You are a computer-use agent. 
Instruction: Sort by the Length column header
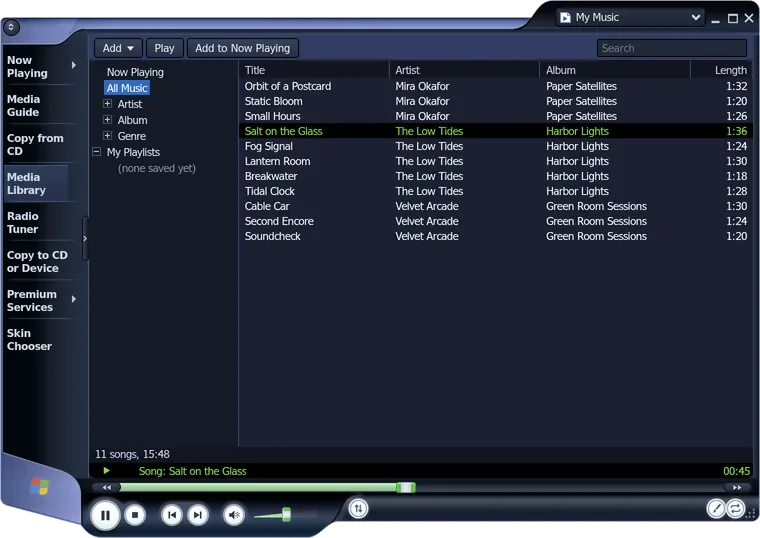click(722, 70)
